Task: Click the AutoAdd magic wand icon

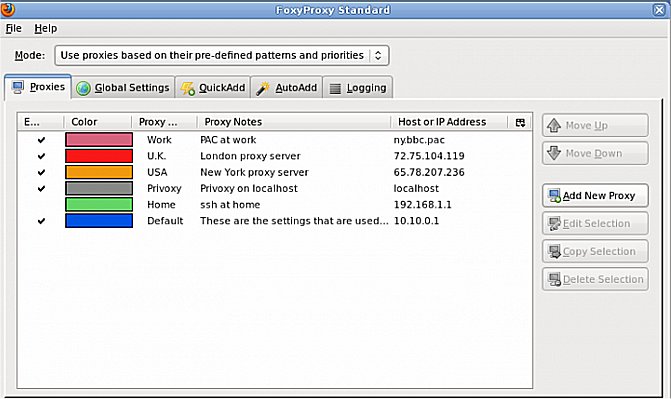Action: pos(262,88)
